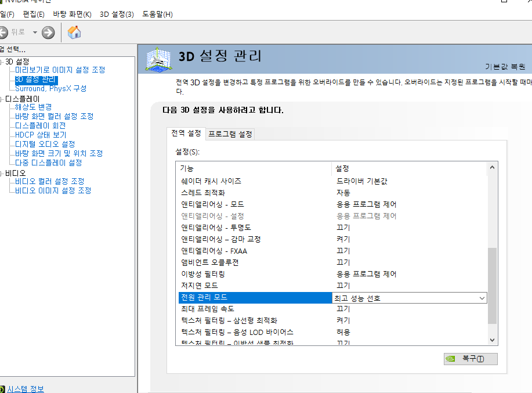Screen dimensions: 532x393
Task: Select the 이방성 필터링 row
Action: tap(332, 274)
